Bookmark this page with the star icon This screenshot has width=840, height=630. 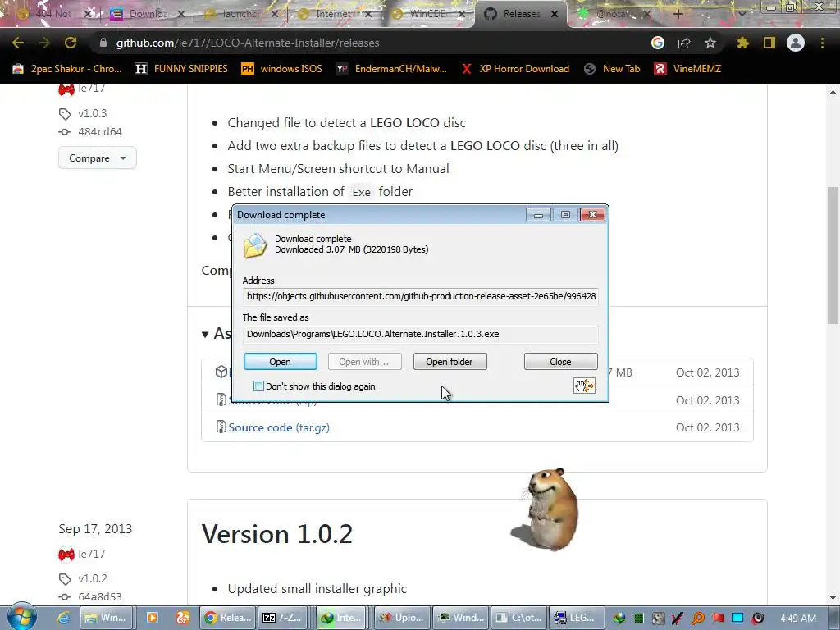(x=710, y=43)
